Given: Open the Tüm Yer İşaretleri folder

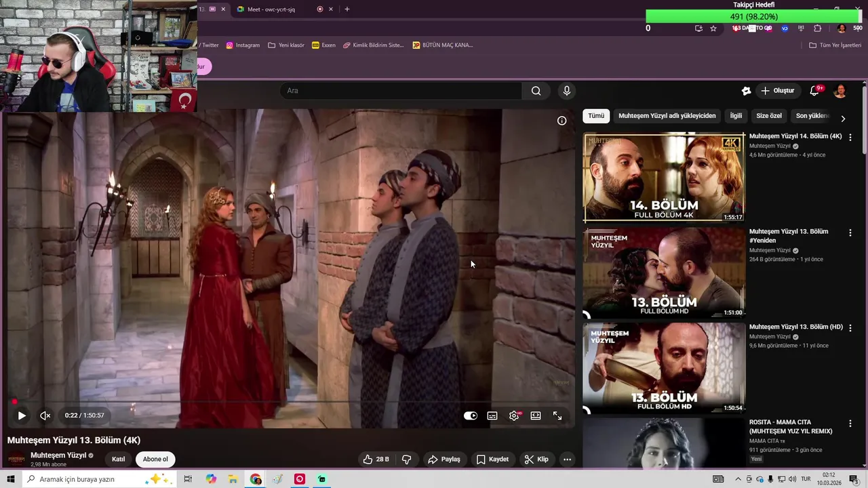Looking at the screenshot, I should [835, 45].
